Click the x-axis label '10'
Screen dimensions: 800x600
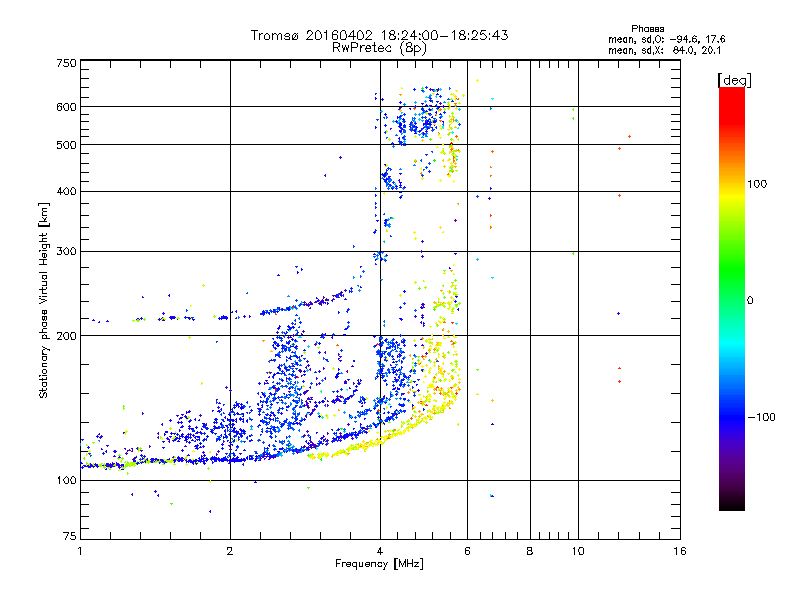point(578,551)
